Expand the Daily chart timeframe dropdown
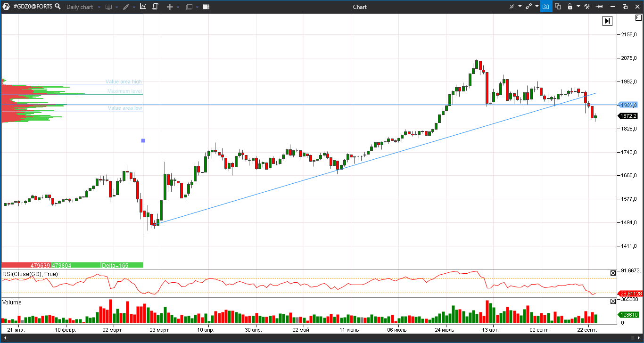This screenshot has height=343, width=644. (99, 7)
